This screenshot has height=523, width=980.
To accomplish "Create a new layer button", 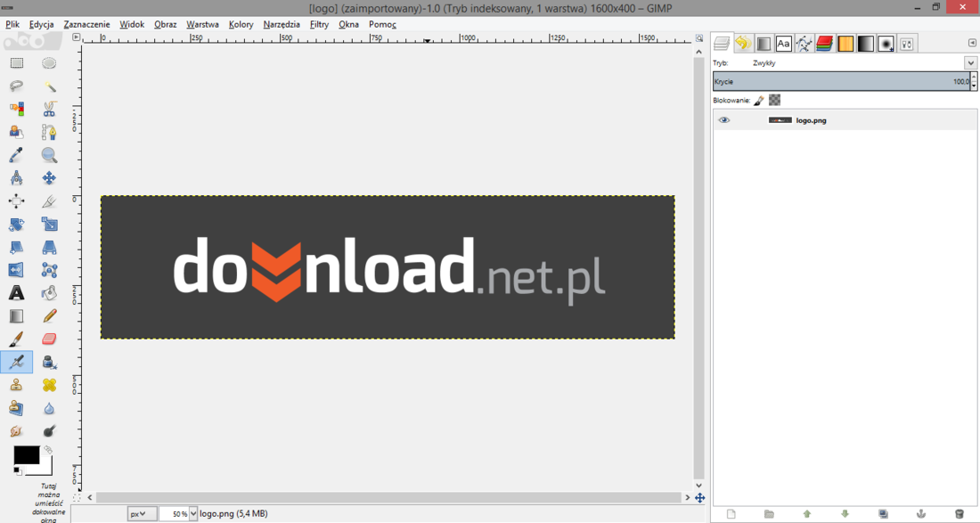I will pos(731,513).
